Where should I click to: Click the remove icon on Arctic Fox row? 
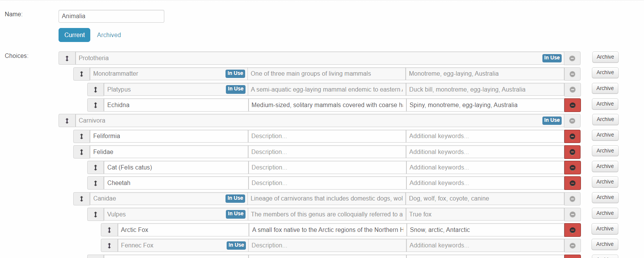click(x=572, y=230)
